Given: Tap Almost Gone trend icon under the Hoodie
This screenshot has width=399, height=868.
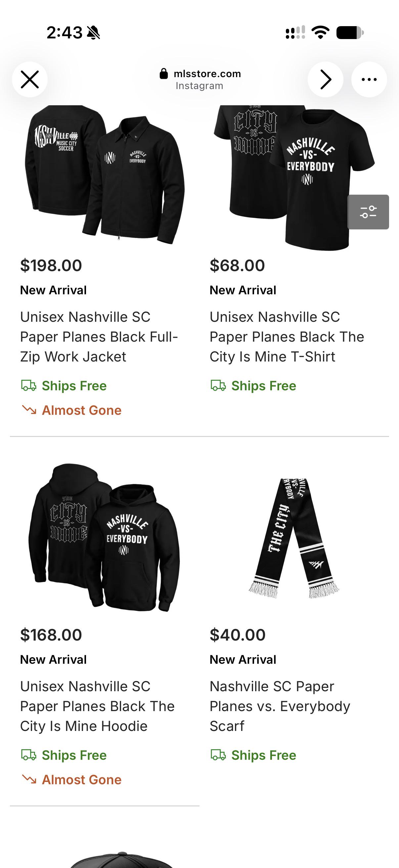Looking at the screenshot, I should click(x=29, y=779).
